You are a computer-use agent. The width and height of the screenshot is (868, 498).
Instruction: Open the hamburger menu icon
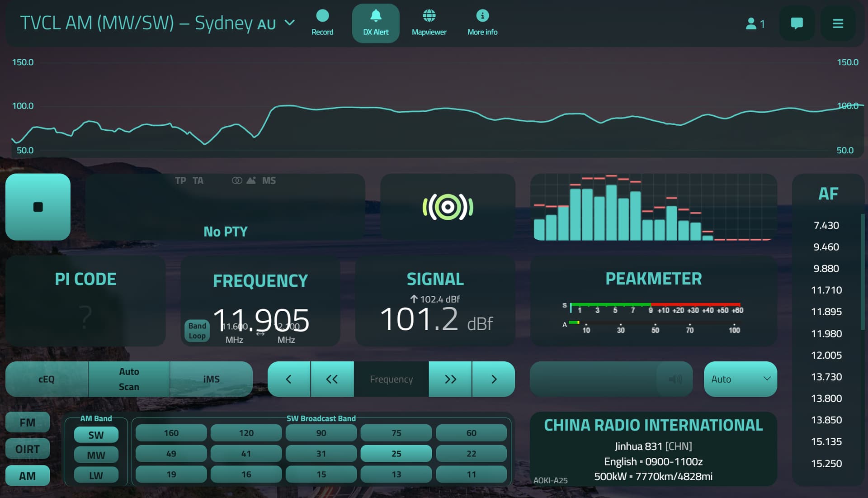point(838,23)
